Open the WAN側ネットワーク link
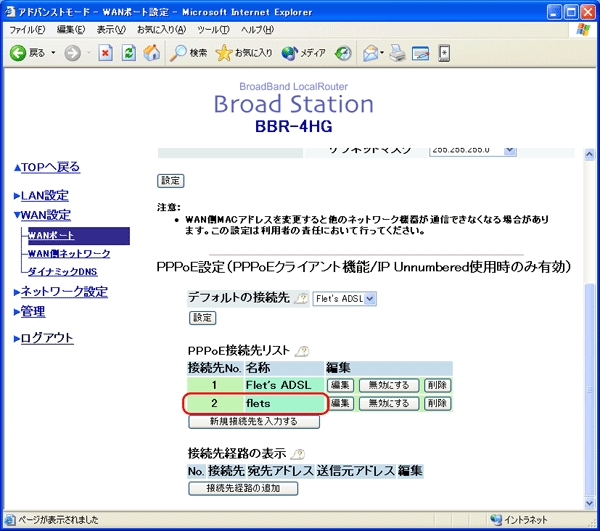 (x=69, y=254)
